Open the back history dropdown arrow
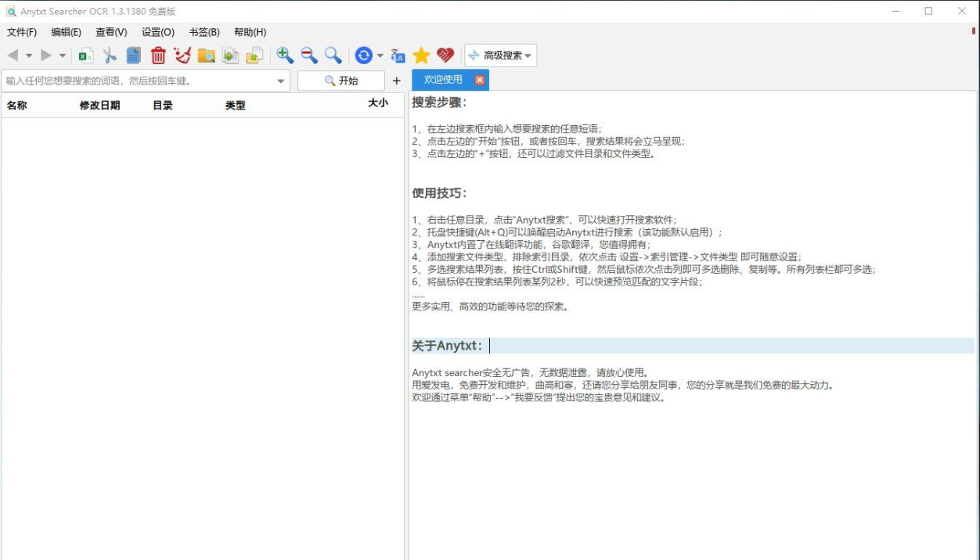Screen dimensions: 980x560 click(x=29, y=56)
